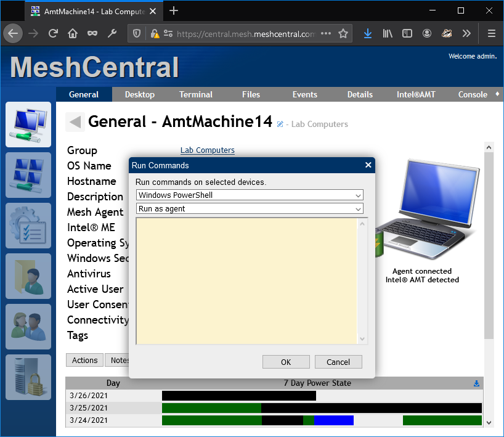The width and height of the screenshot is (504, 437).
Task: Open the multi-desktop view sidebar icon
Action: tap(28, 175)
